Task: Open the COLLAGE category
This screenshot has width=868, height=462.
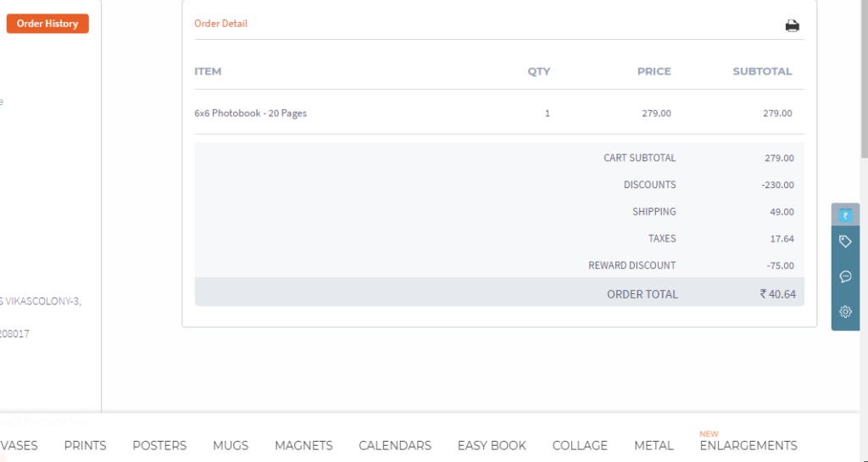Action: coord(580,445)
